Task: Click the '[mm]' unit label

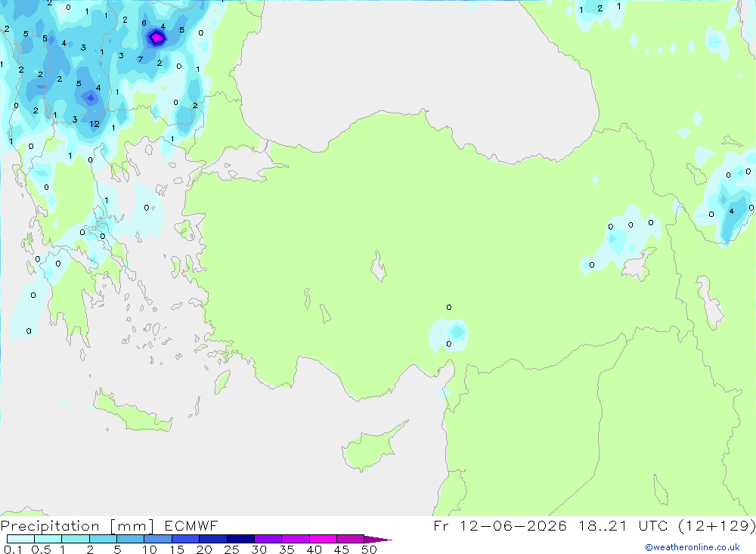Action: coord(132,526)
